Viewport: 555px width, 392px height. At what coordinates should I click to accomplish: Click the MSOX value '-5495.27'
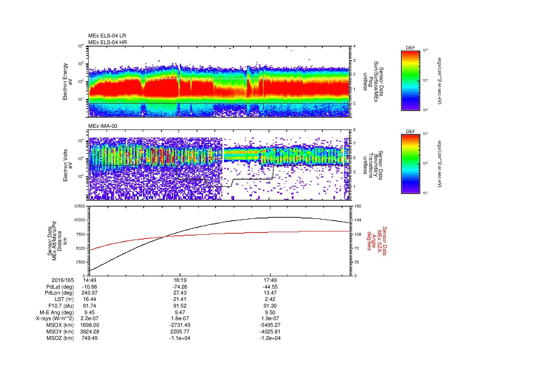(x=270, y=325)
